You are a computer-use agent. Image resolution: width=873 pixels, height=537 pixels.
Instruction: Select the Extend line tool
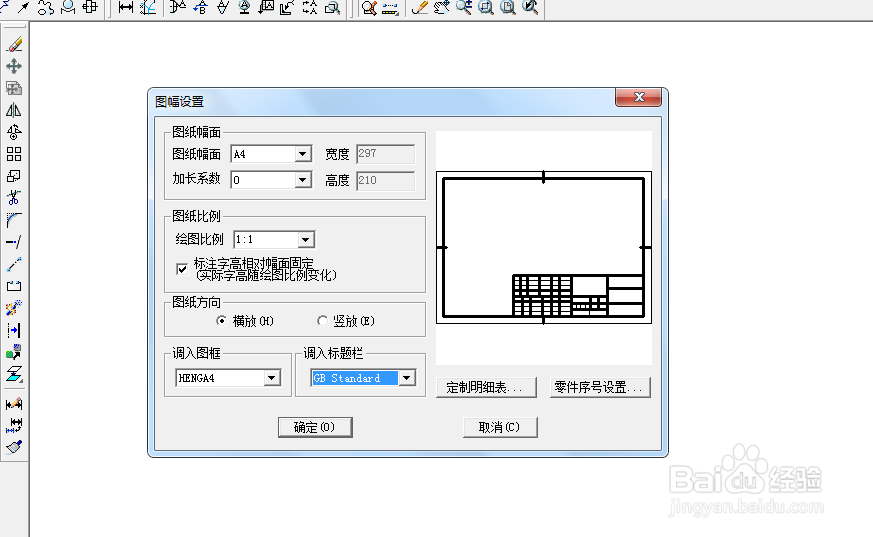point(14,242)
